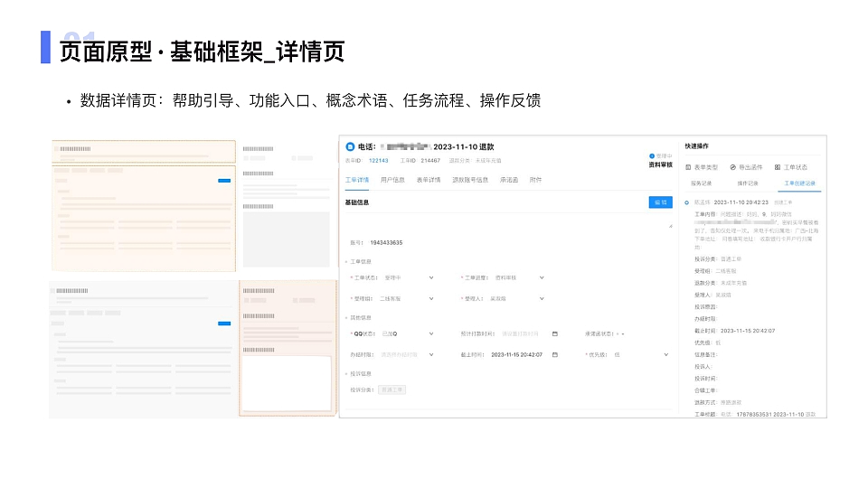The height and width of the screenshot is (488, 868).
Task: Open calendar picker for 预计打款时间
Action: 554,333
